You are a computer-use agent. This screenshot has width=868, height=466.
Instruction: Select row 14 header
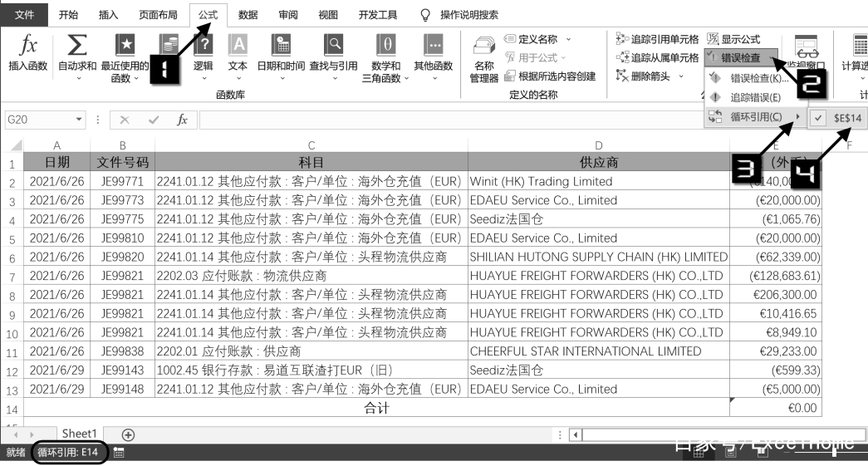[x=12, y=410]
